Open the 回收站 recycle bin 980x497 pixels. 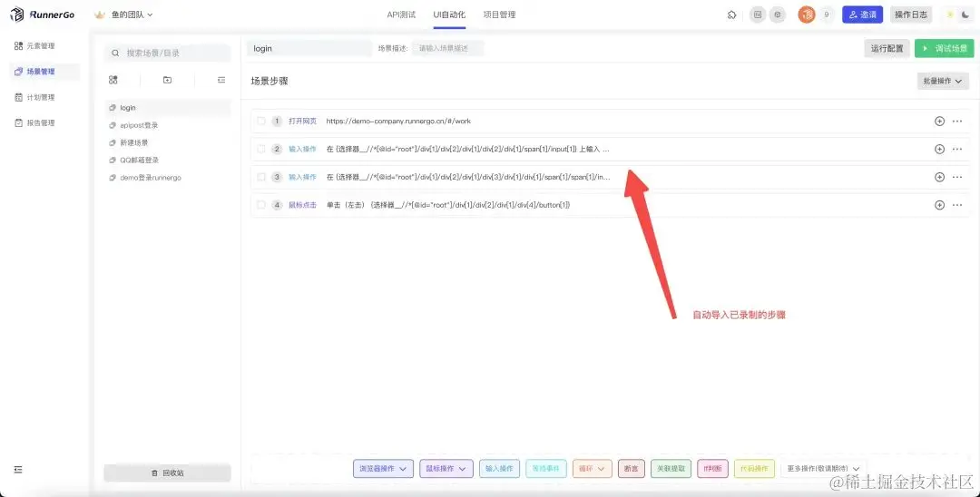[168, 473]
